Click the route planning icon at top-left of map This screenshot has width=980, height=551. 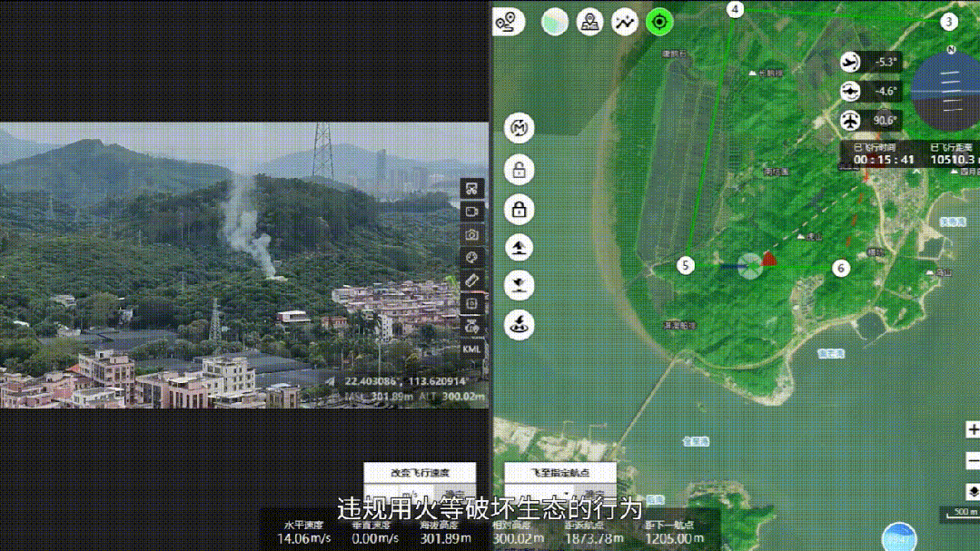pyautogui.click(x=509, y=21)
